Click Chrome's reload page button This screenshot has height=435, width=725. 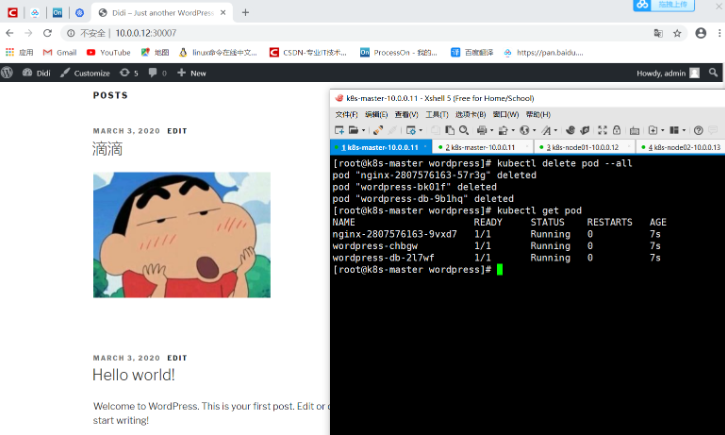coord(47,33)
